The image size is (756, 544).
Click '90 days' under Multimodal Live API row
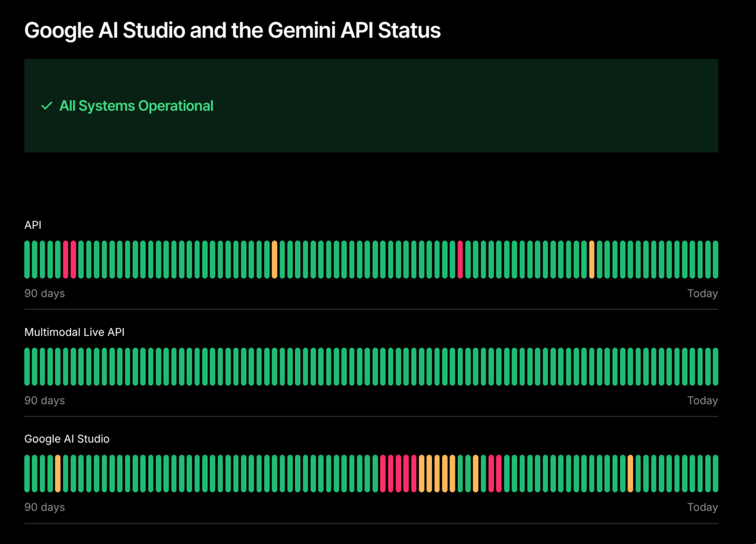pyautogui.click(x=45, y=401)
